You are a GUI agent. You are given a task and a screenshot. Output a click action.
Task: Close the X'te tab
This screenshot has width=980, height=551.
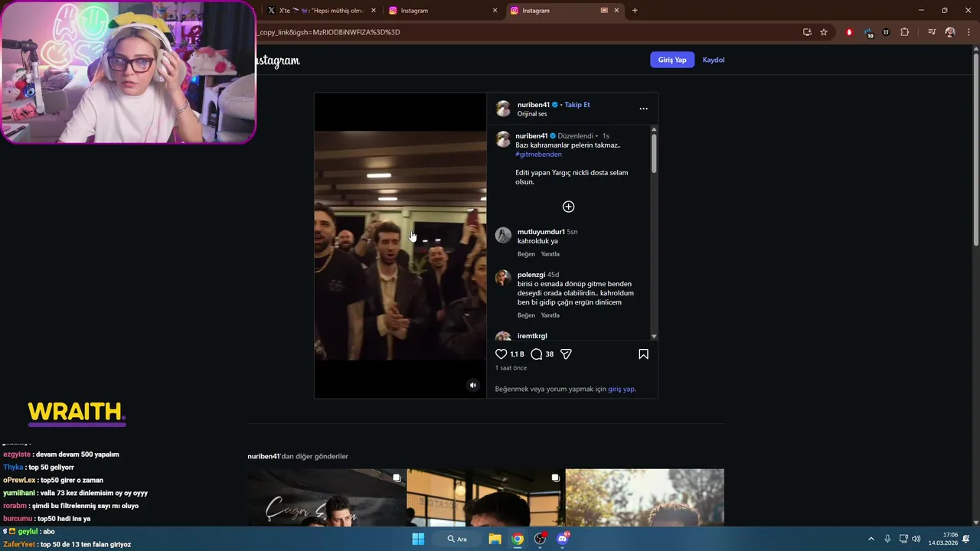click(374, 11)
